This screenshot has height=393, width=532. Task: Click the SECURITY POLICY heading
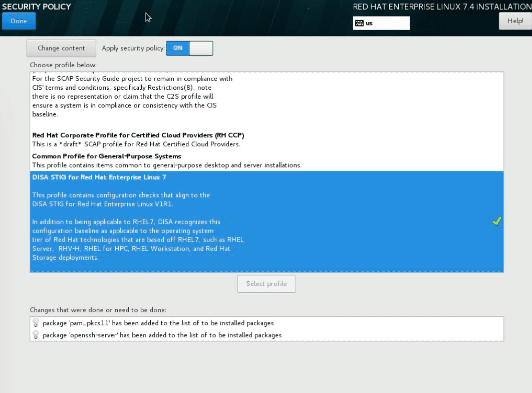pos(37,7)
